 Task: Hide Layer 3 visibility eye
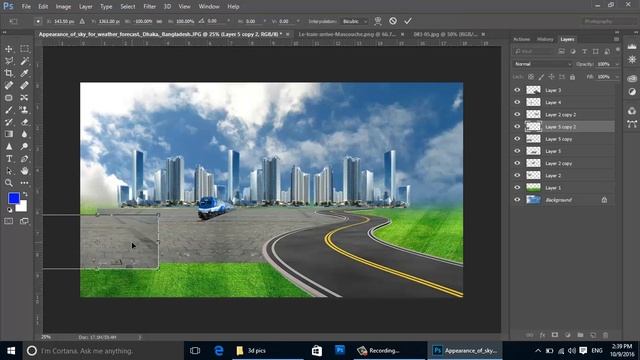517,90
